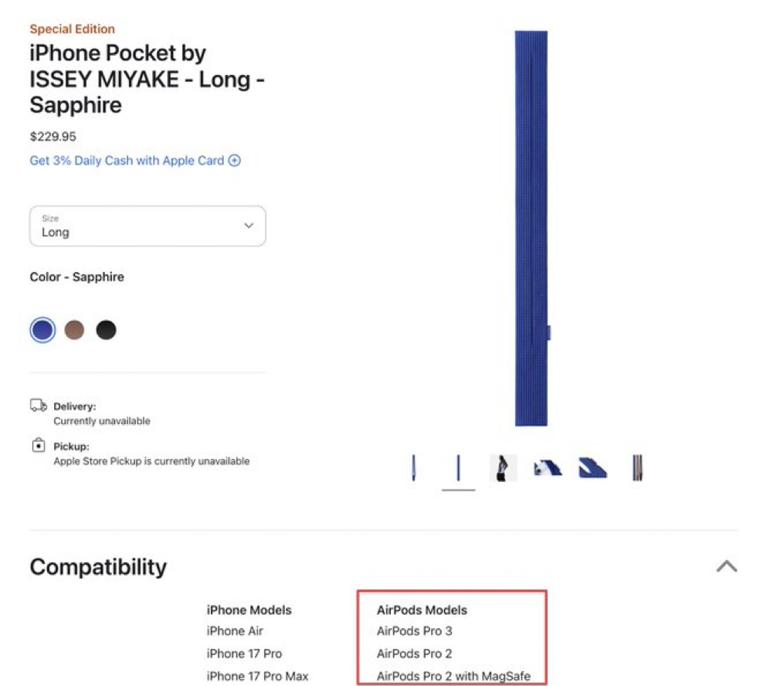Click the Size dropdown chevron arrow
Viewport: 784px width, 686px height.
coord(249,226)
